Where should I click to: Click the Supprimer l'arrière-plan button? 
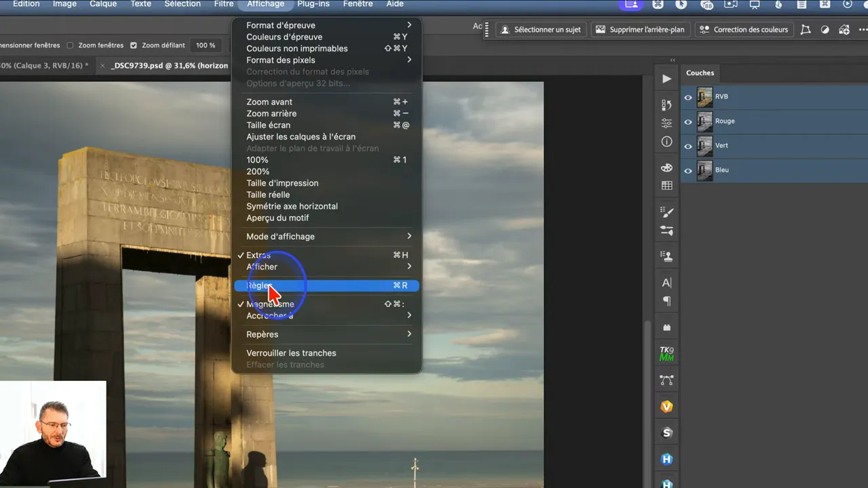(640, 30)
